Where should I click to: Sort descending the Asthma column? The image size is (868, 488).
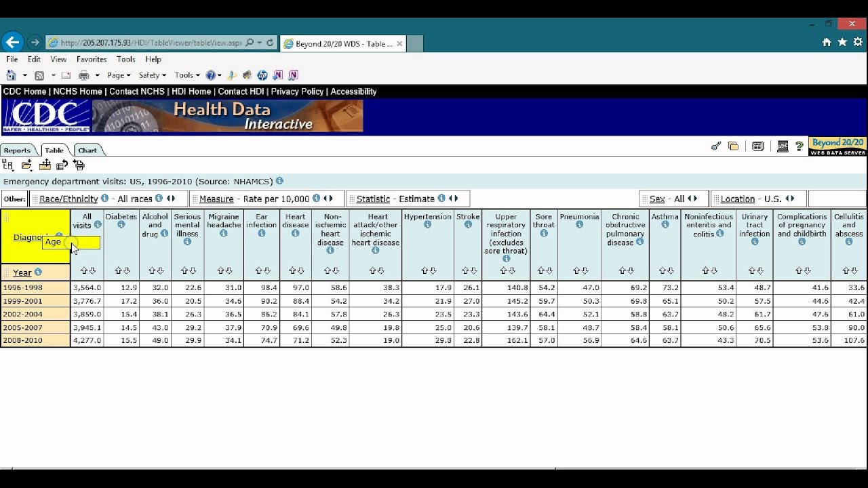click(669, 270)
